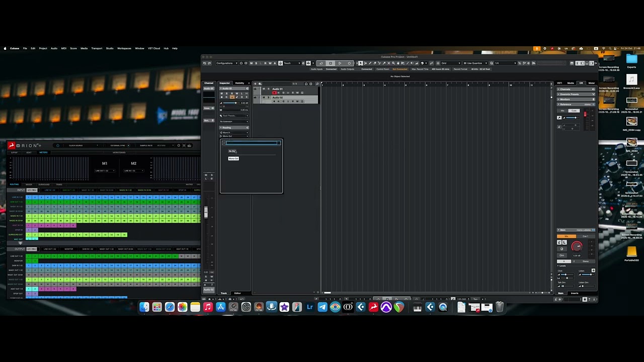644x362 pixels.
Task: Activate the Cycle loop transport button
Action: pos(321,63)
